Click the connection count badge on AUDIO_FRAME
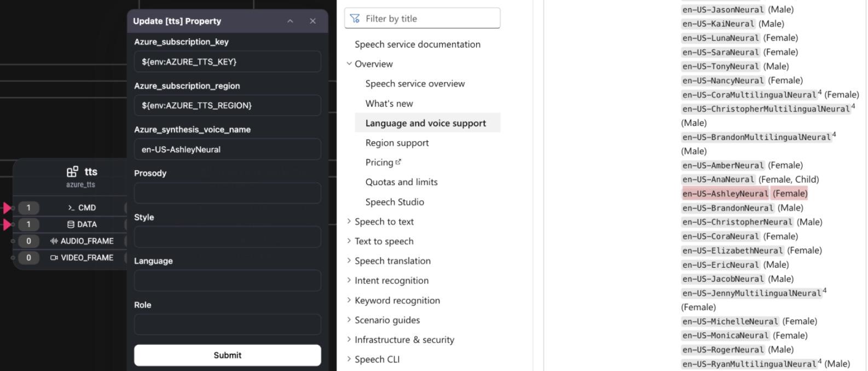Screen dimensions: 868x371 (x=28, y=241)
